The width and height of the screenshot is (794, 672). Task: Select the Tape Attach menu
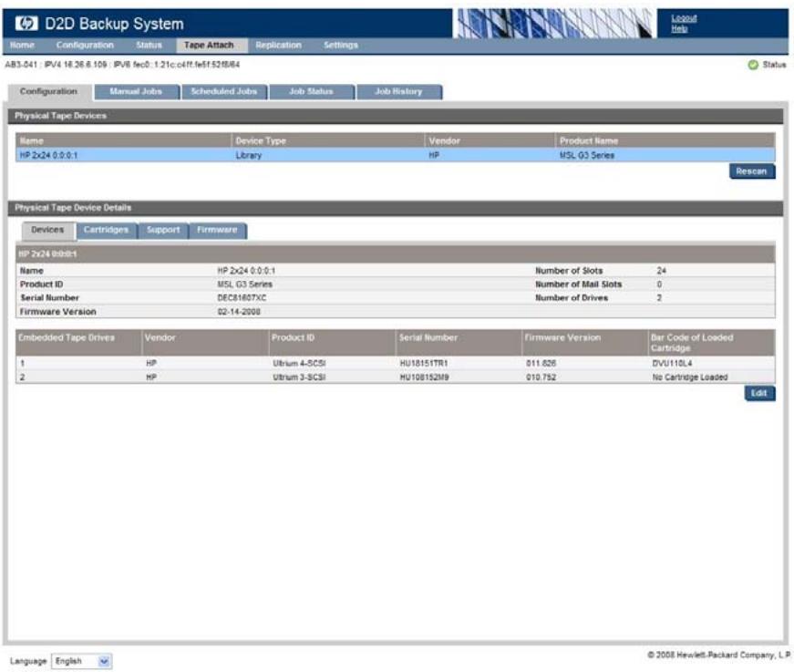(x=212, y=45)
